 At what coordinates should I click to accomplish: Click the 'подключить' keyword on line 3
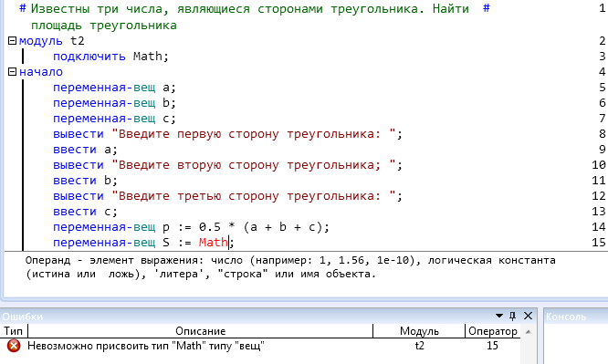click(x=89, y=57)
